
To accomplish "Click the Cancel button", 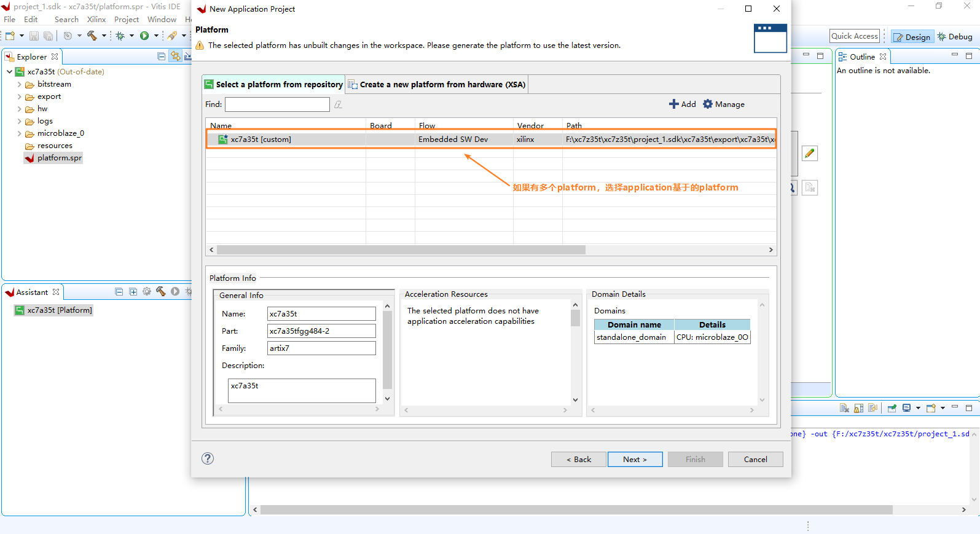I will [x=755, y=459].
